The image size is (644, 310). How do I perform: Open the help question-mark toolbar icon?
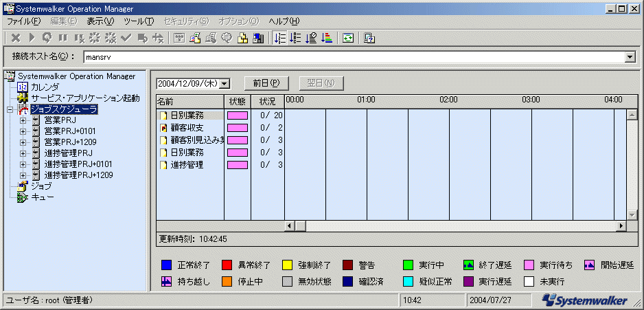click(369, 38)
